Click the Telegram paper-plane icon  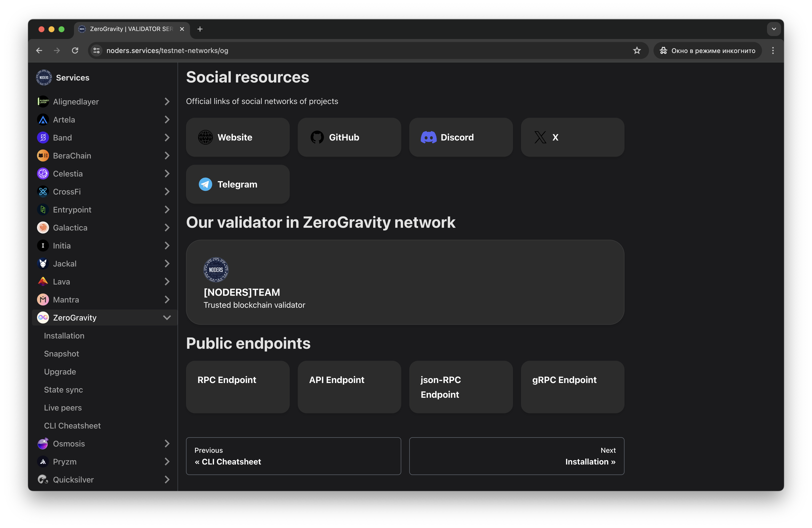[205, 184]
